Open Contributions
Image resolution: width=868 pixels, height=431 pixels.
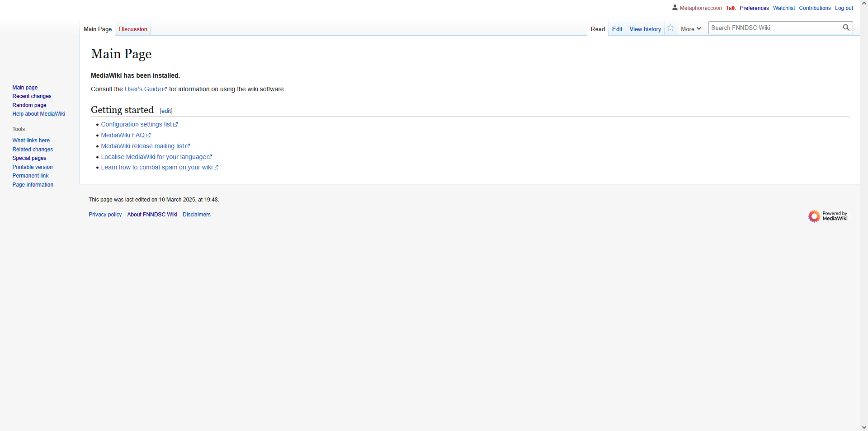pyautogui.click(x=815, y=8)
